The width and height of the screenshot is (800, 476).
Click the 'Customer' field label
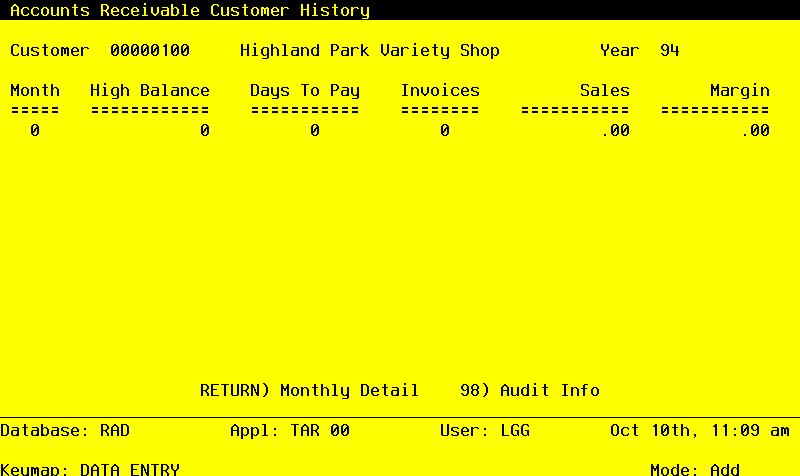49,51
